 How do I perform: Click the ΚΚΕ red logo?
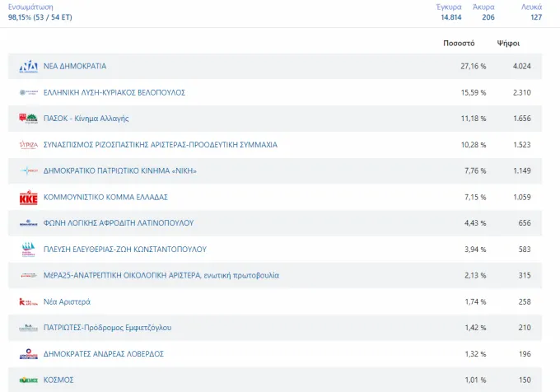pyautogui.click(x=28, y=197)
